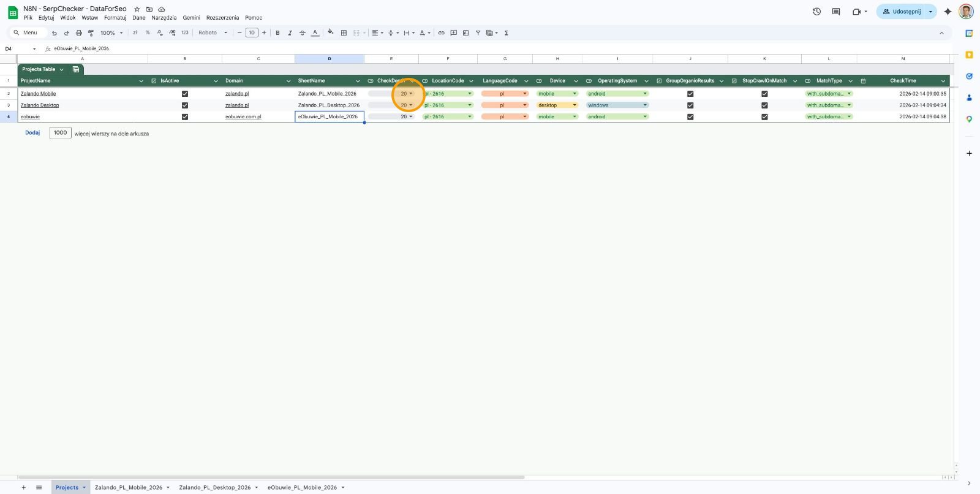Viewport: 980px width, 494px height.
Task: Open the eobuwie.com.pl domain link
Action: click(x=243, y=117)
